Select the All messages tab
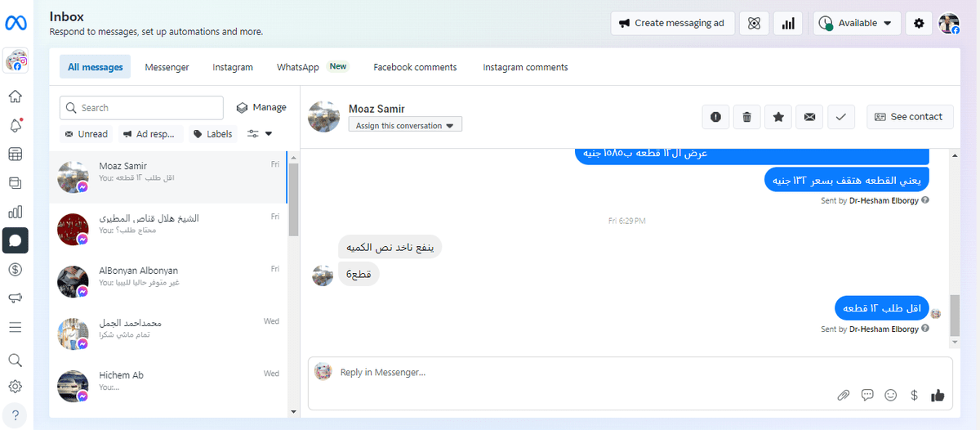This screenshot has height=430, width=980. click(96, 67)
